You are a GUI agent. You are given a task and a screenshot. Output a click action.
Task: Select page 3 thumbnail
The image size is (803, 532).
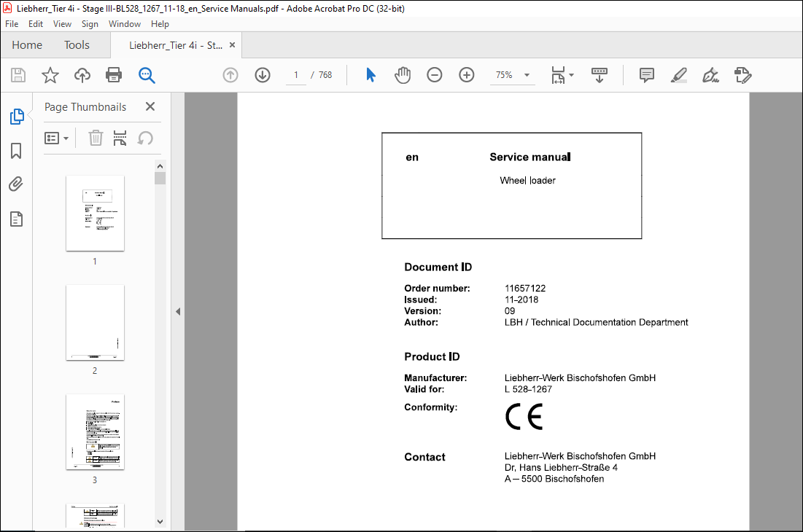pos(96,432)
